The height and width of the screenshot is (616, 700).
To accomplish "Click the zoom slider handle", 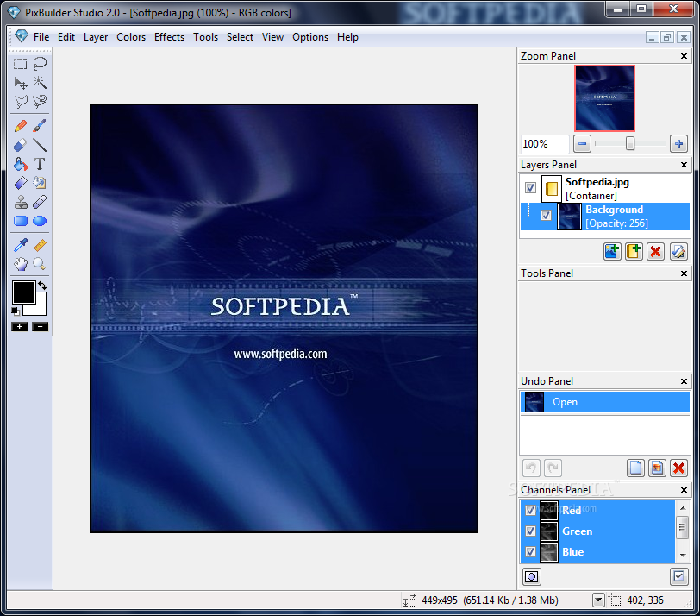I will (x=630, y=144).
